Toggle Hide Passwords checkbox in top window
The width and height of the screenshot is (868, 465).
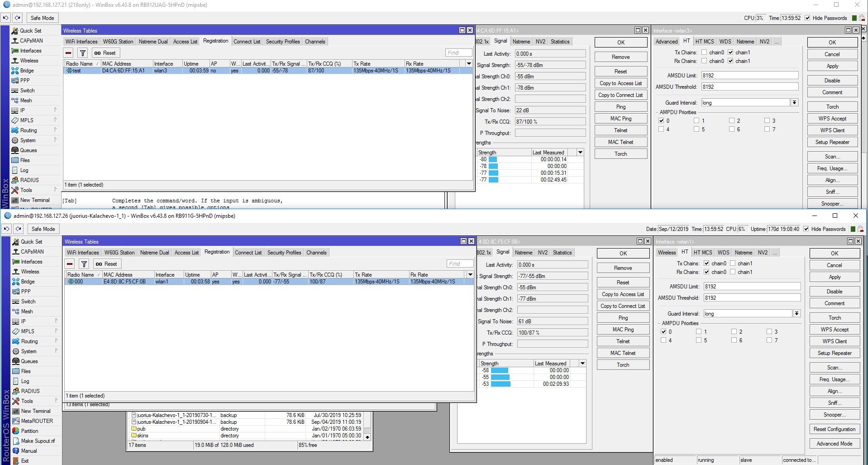807,18
